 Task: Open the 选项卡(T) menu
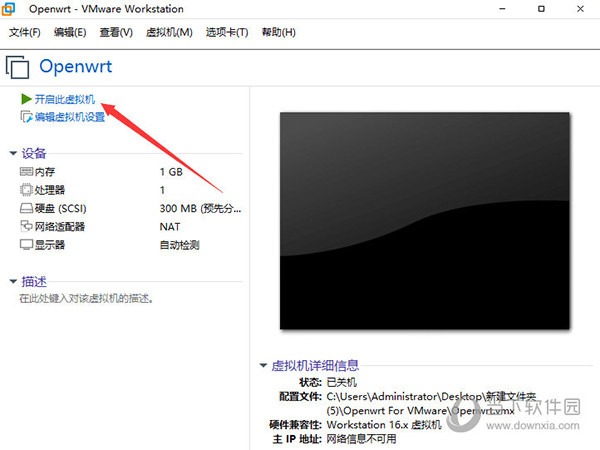point(227,33)
